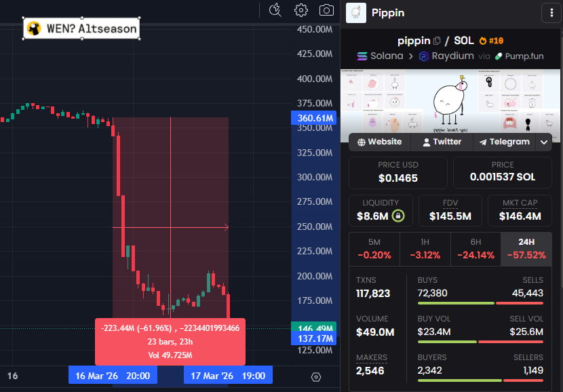Click the BUY VOL $23.4M value

433,332
